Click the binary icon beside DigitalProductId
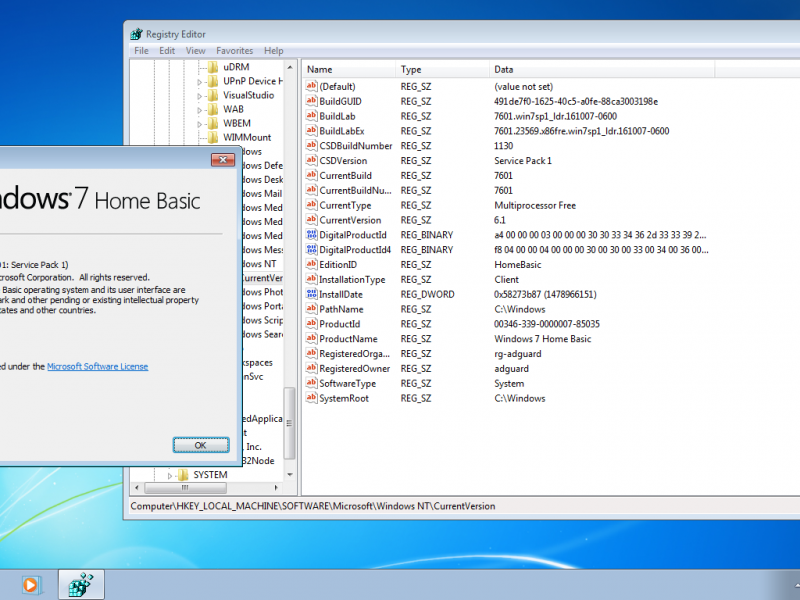 [311, 235]
